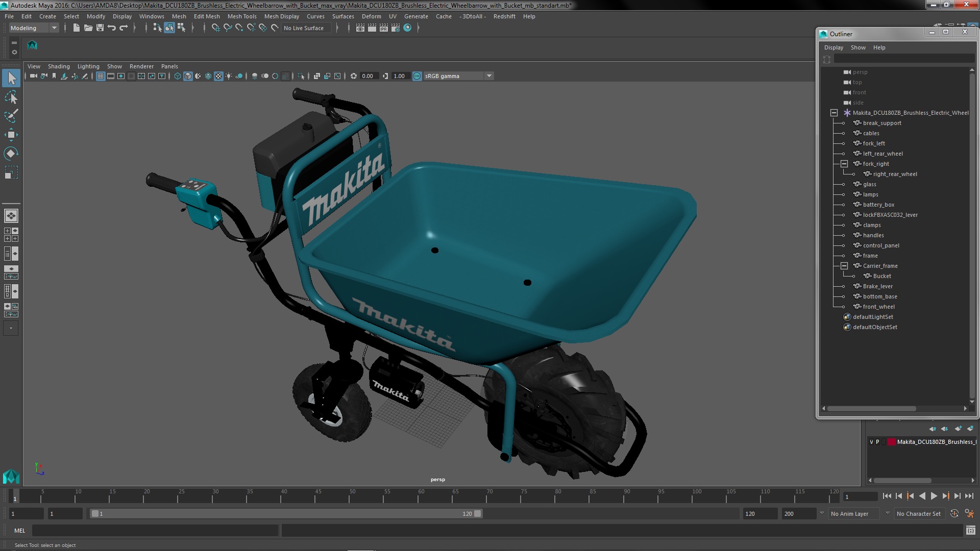
Task: Go to end of playback range
Action: click(x=969, y=496)
